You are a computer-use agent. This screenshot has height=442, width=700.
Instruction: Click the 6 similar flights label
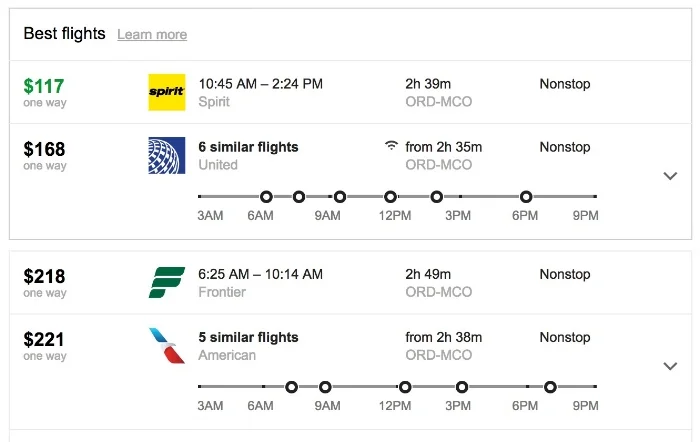click(x=248, y=147)
